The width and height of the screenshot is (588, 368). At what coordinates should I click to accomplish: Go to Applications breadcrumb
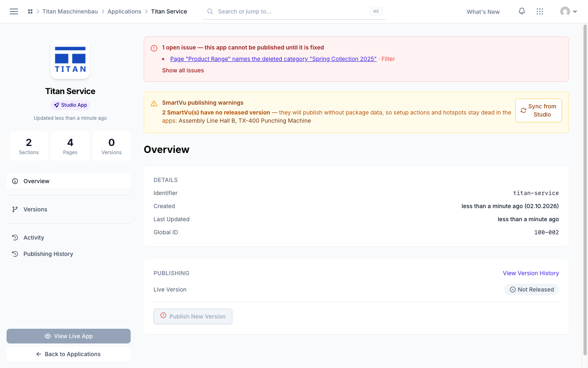click(124, 11)
